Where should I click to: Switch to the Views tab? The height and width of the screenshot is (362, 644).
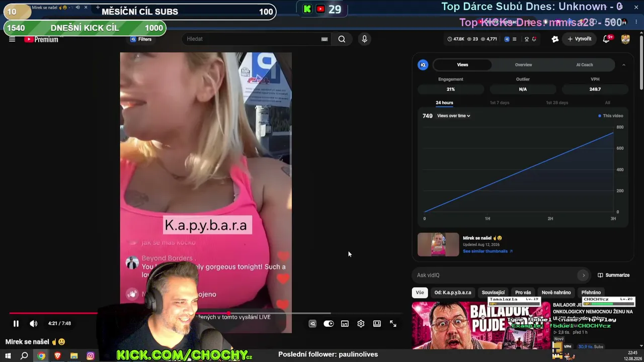[x=462, y=65]
